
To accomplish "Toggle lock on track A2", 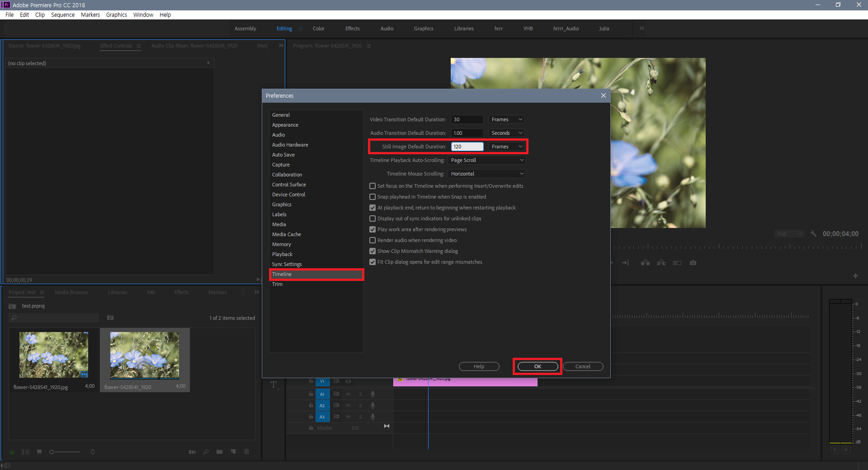I will (311, 405).
